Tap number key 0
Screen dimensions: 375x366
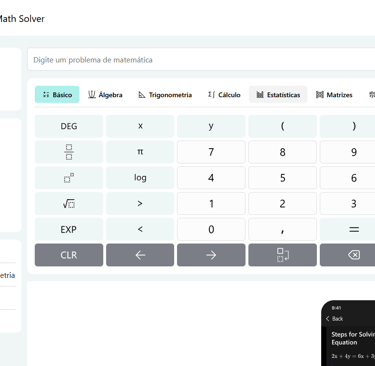coord(211,229)
